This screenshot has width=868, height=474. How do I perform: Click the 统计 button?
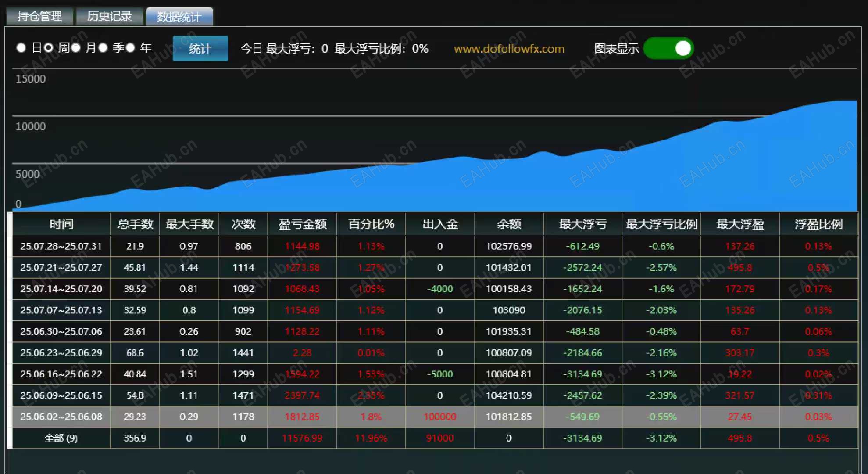(200, 48)
